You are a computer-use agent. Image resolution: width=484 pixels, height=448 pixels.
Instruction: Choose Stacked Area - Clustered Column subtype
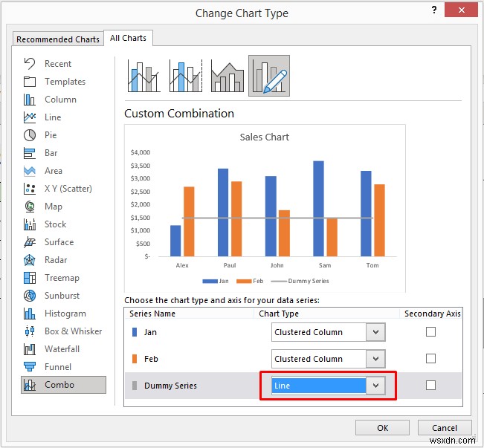tap(228, 76)
